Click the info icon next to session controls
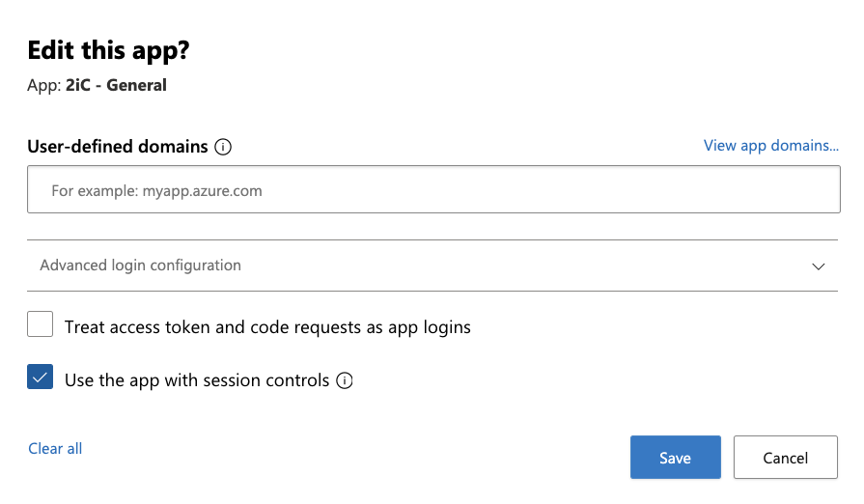The height and width of the screenshot is (504, 864). [345, 380]
